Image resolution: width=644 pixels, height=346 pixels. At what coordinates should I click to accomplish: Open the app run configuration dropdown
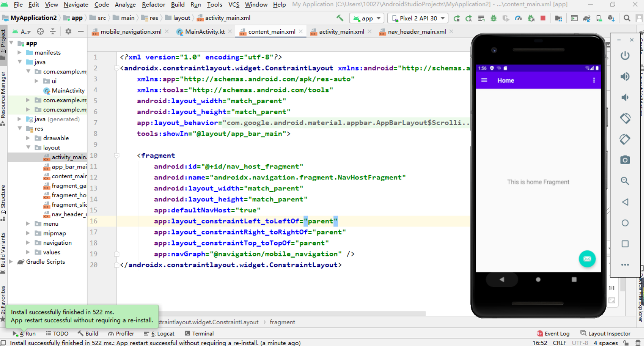point(367,18)
